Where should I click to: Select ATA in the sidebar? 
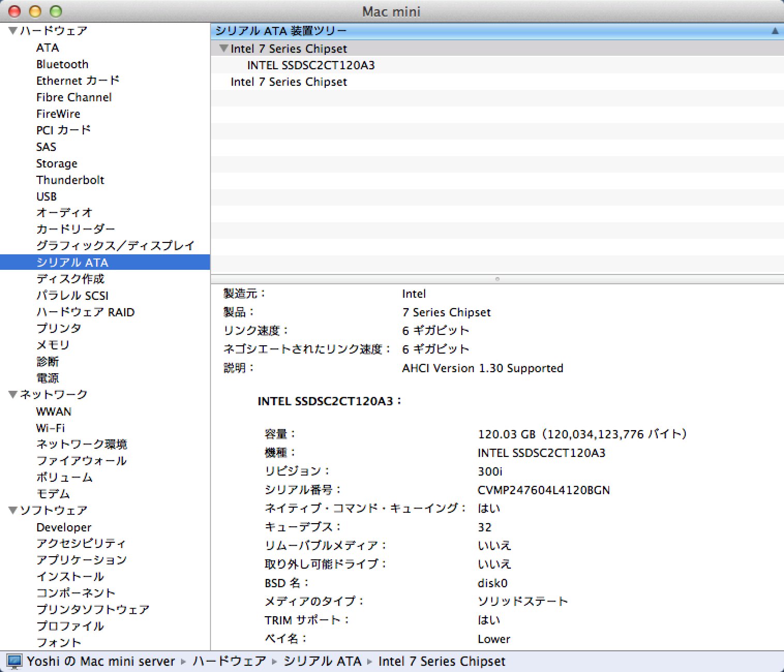pyautogui.click(x=48, y=48)
